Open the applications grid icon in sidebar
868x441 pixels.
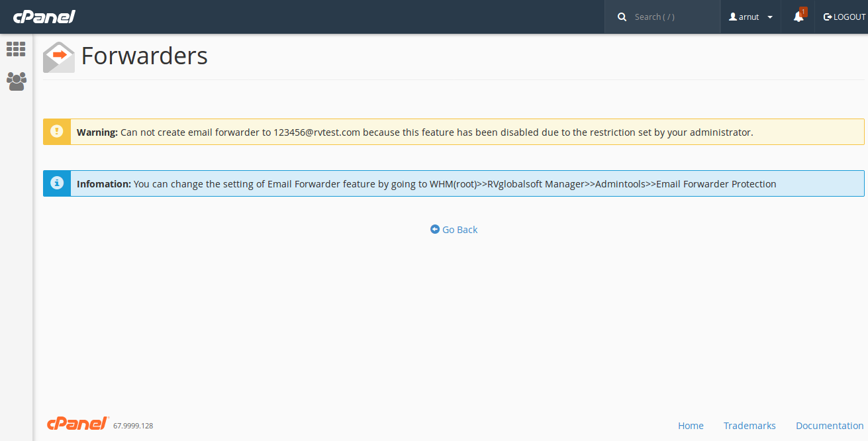click(x=16, y=49)
